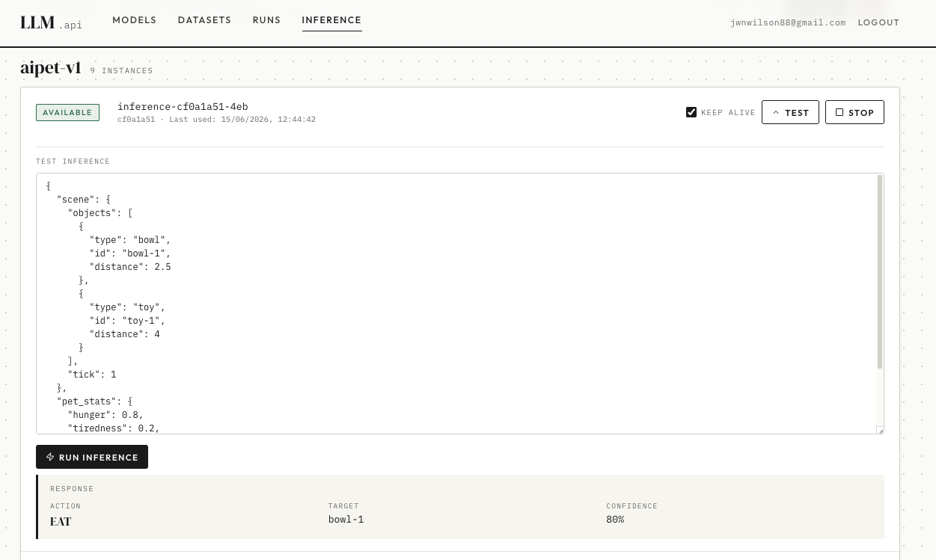Screen dimensions: 936x560
Task: Click the Response section label
Action: (72, 489)
